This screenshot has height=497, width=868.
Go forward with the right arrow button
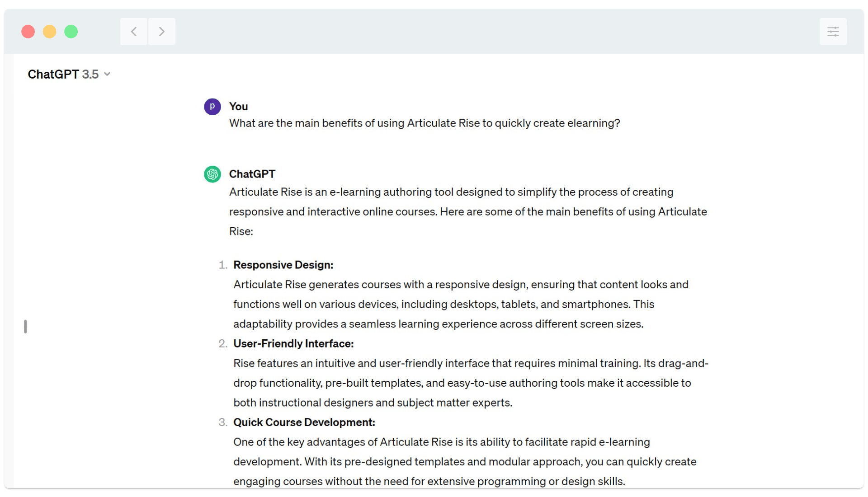(x=162, y=32)
